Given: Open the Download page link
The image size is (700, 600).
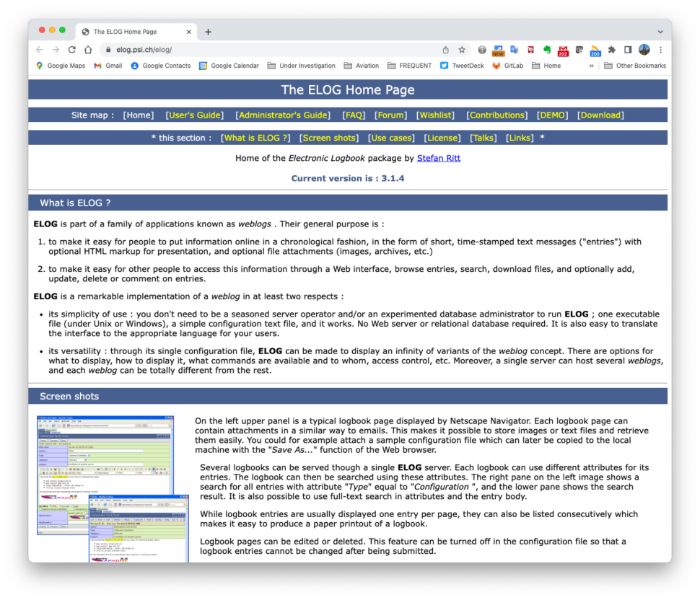Looking at the screenshot, I should click(x=600, y=115).
